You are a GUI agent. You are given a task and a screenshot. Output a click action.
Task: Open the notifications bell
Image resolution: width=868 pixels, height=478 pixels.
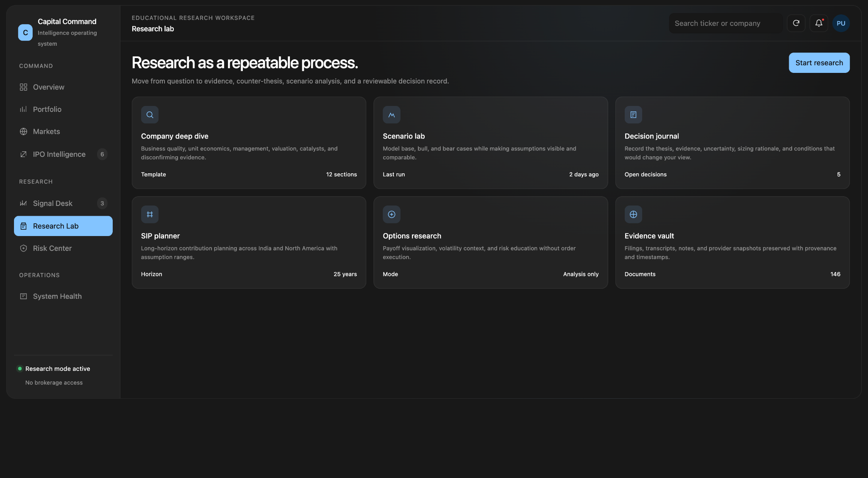(819, 23)
